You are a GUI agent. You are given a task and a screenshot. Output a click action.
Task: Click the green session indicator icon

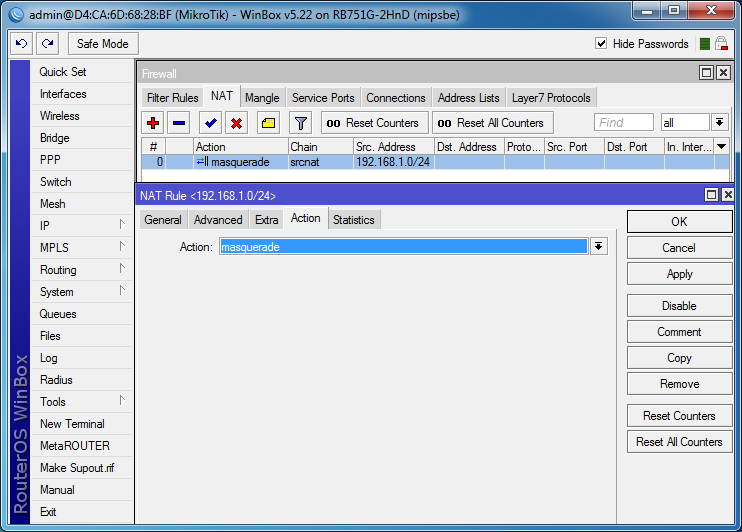click(x=705, y=44)
